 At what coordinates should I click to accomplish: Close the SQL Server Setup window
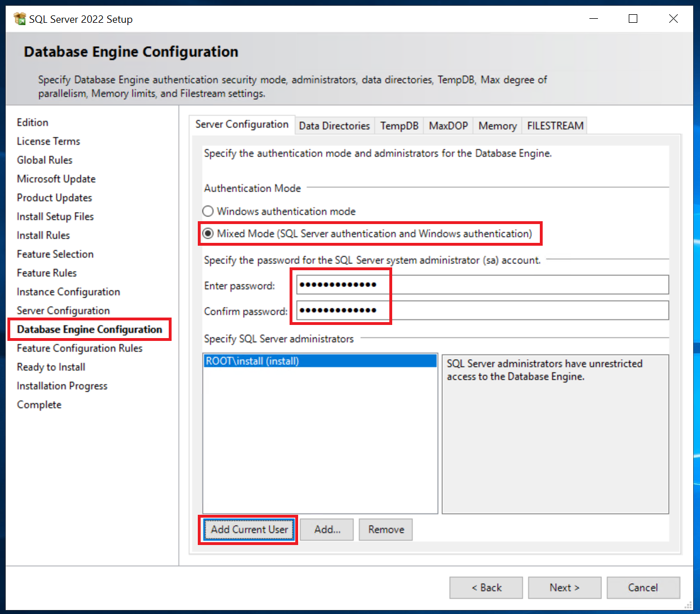coord(673,19)
